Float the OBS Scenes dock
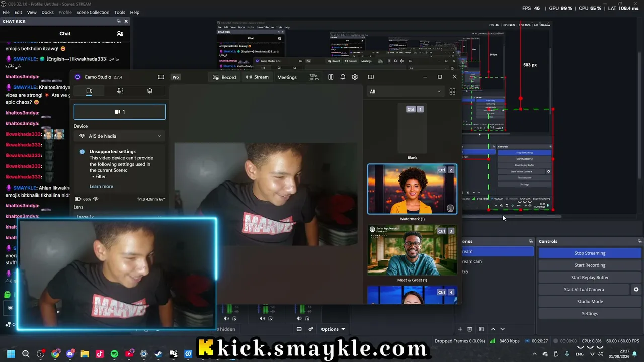 tap(530, 241)
